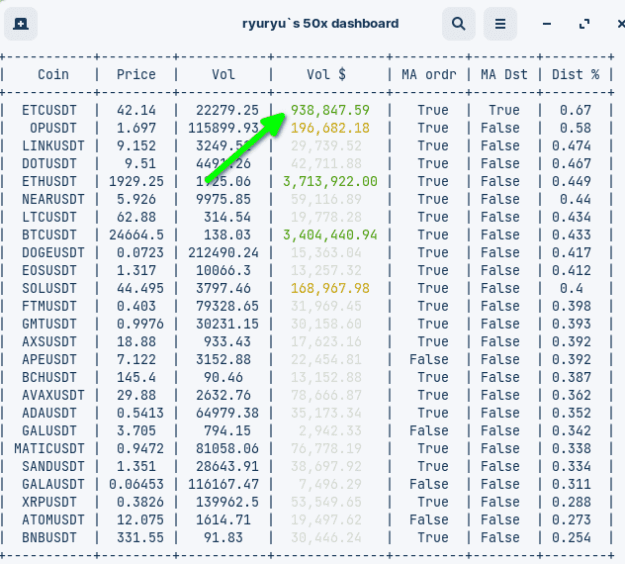Select the ETCUSDT coin name
The image size is (625, 564).
coord(49,110)
